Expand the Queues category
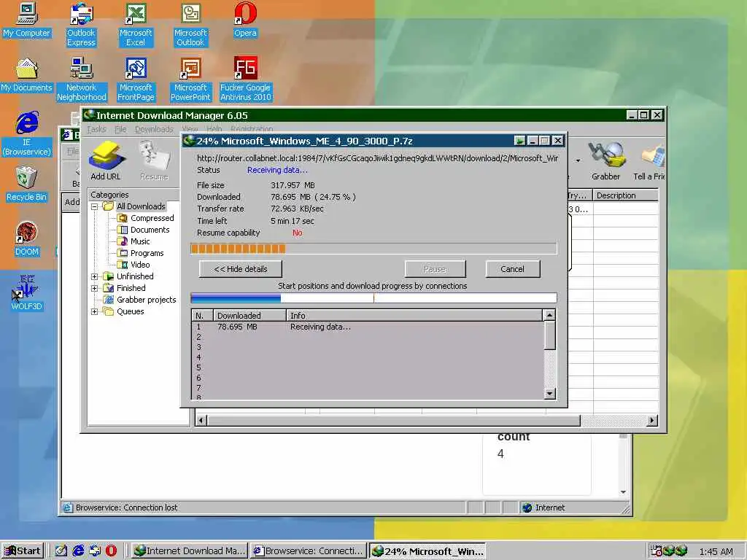Image resolution: width=747 pixels, height=560 pixels. coord(94,311)
